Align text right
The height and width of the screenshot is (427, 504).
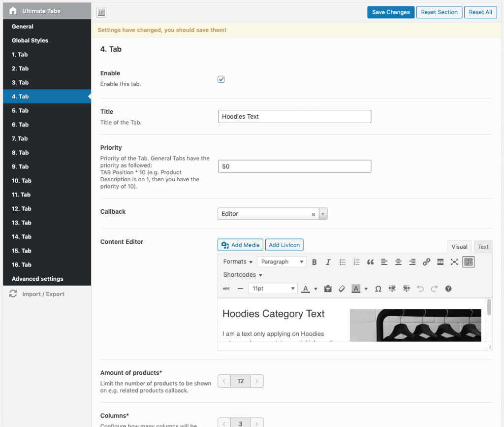(412, 262)
